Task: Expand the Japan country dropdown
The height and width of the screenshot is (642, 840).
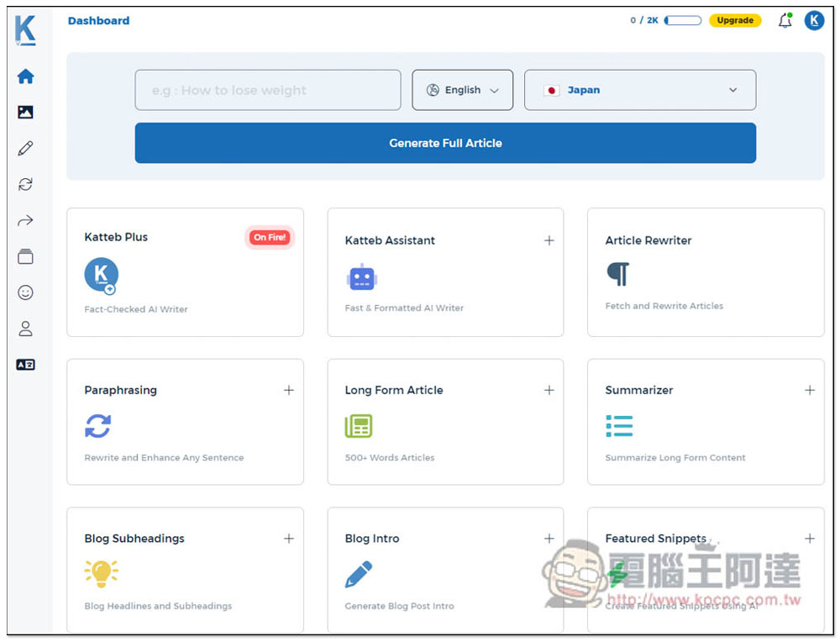Action: tap(639, 90)
